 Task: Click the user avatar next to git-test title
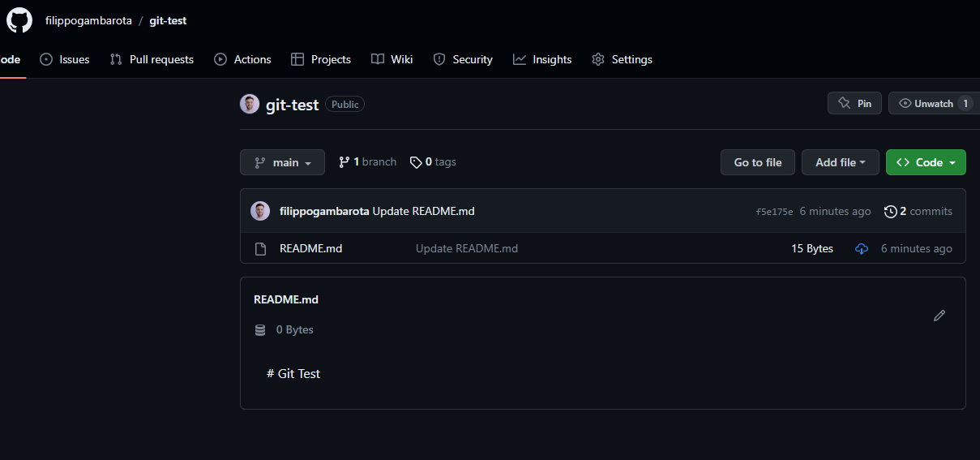click(x=250, y=104)
